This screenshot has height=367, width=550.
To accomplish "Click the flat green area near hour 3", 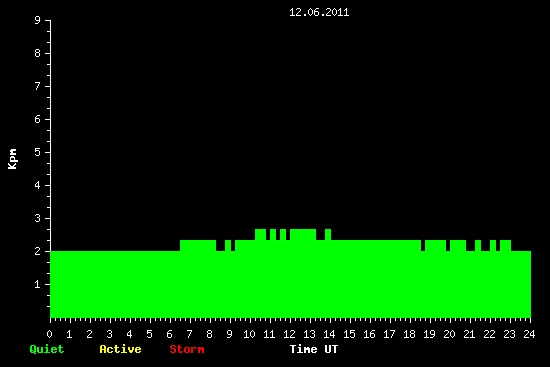I will click(110, 284).
